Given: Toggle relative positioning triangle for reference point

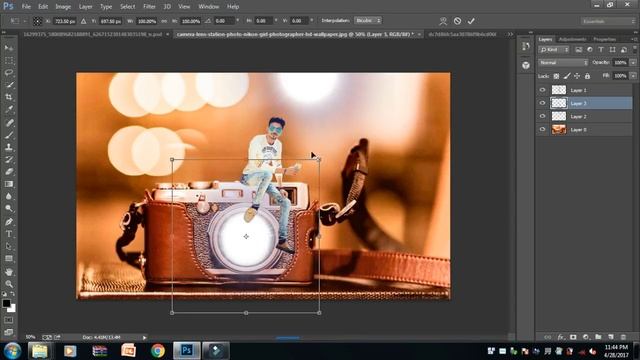Looking at the screenshot, I should click(x=83, y=21).
